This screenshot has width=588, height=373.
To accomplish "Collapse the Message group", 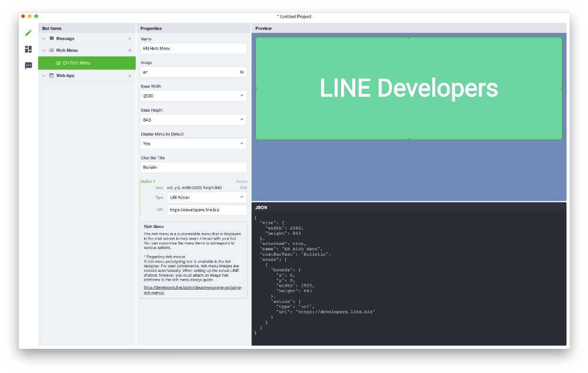I will coord(44,39).
